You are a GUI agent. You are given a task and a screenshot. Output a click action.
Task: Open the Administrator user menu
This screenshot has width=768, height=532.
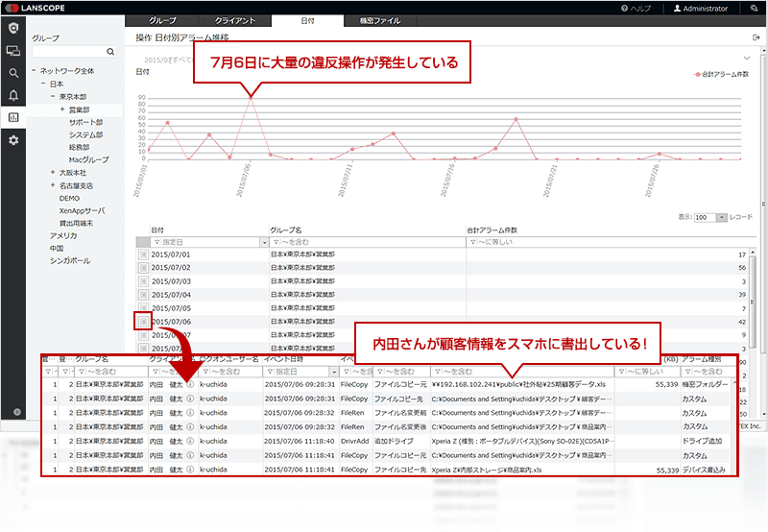(x=701, y=9)
